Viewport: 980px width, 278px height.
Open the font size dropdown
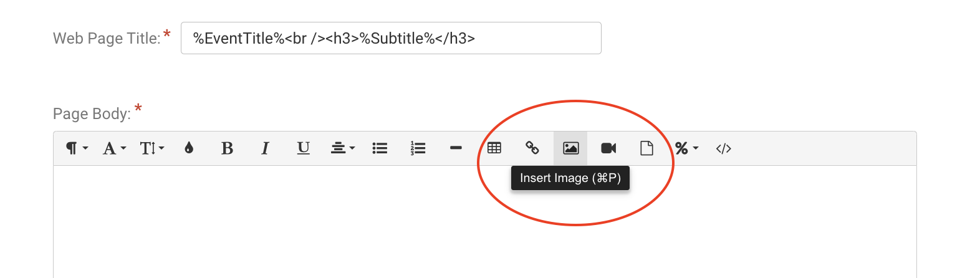151,148
